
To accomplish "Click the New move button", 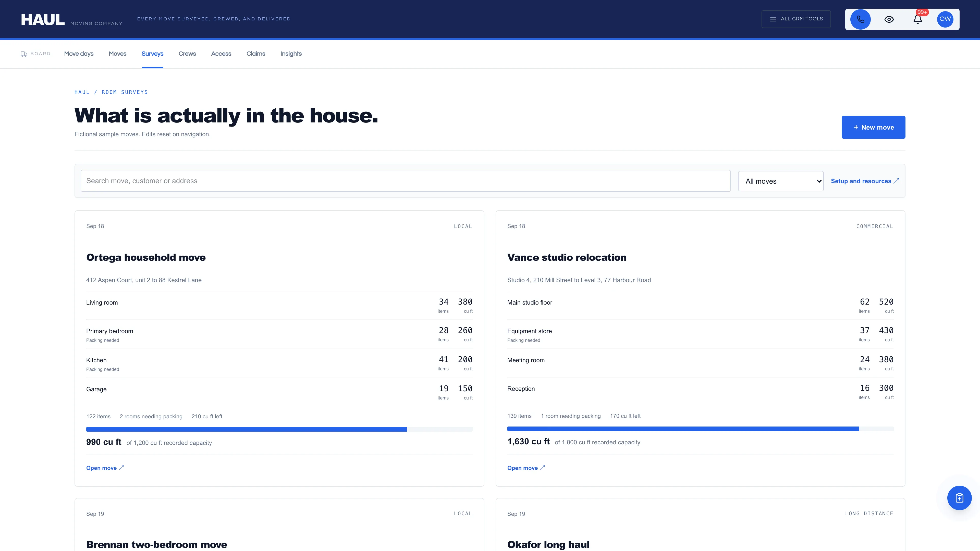I will point(873,127).
